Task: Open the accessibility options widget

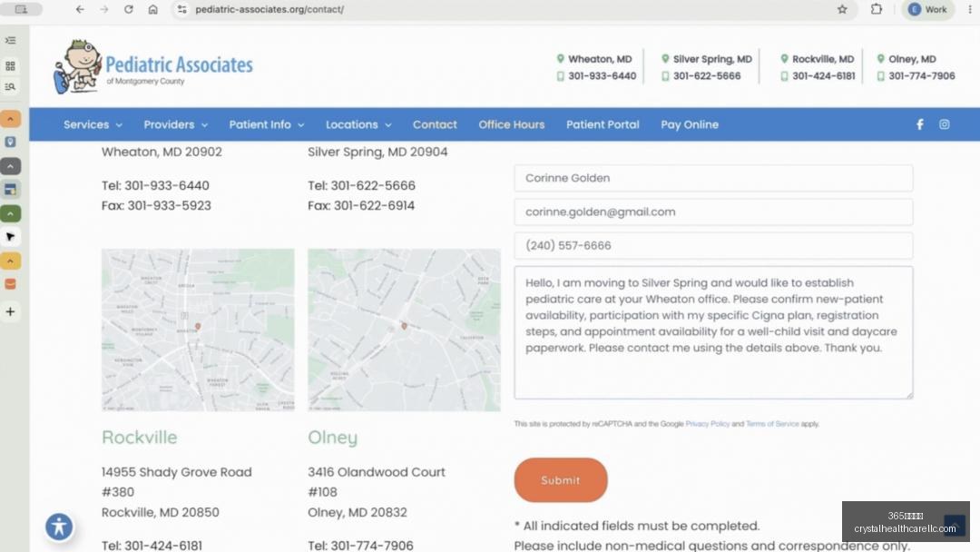Action: [59, 527]
